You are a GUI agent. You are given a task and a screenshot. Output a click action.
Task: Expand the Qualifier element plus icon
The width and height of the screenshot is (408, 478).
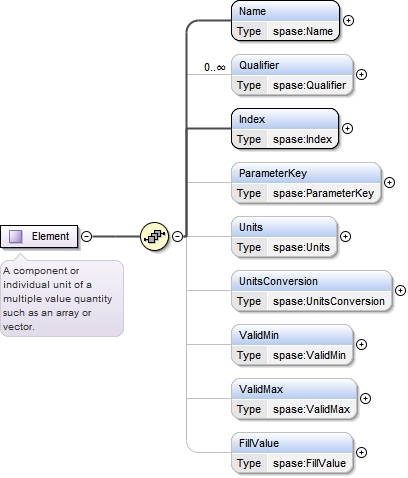[362, 74]
